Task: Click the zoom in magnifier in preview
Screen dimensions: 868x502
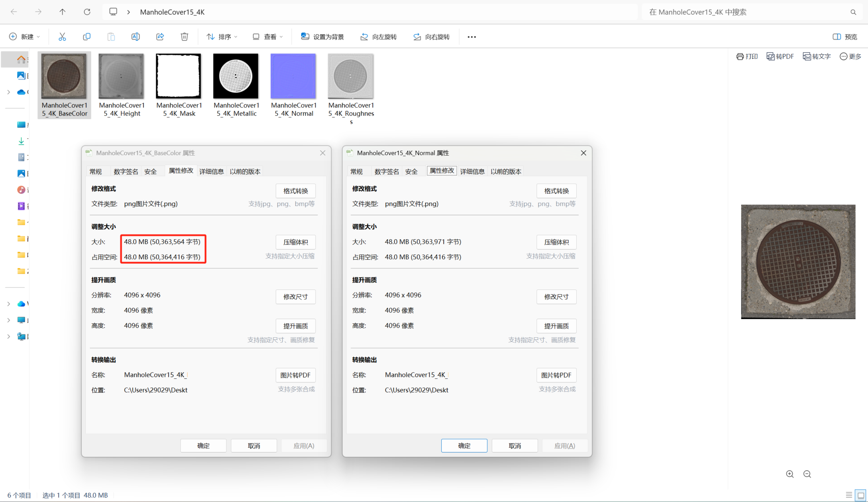Action: (789, 474)
